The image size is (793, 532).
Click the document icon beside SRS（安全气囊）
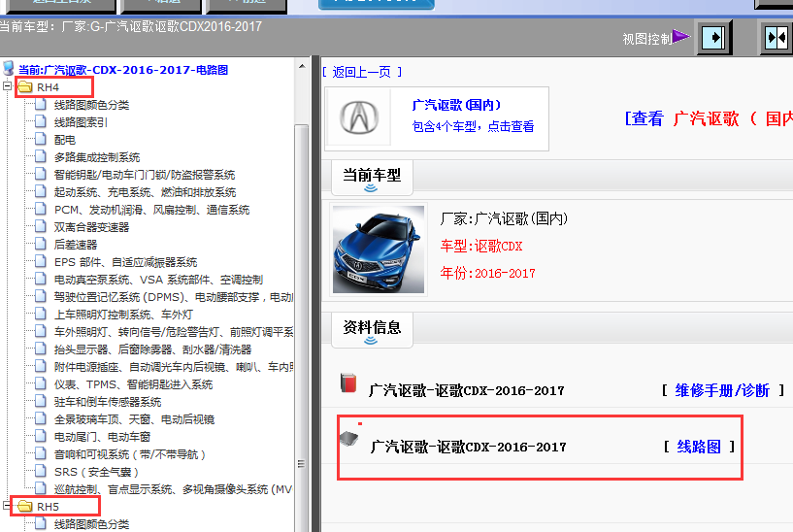coord(41,470)
